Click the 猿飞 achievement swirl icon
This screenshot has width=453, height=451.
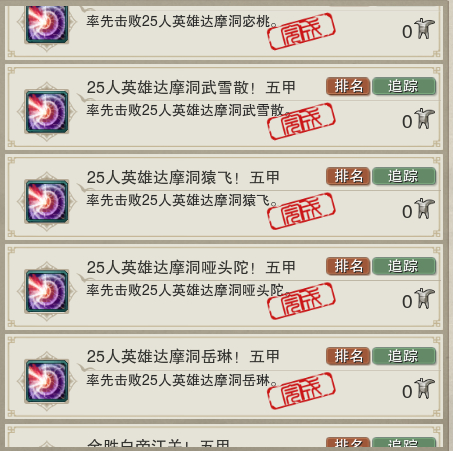click(x=47, y=201)
